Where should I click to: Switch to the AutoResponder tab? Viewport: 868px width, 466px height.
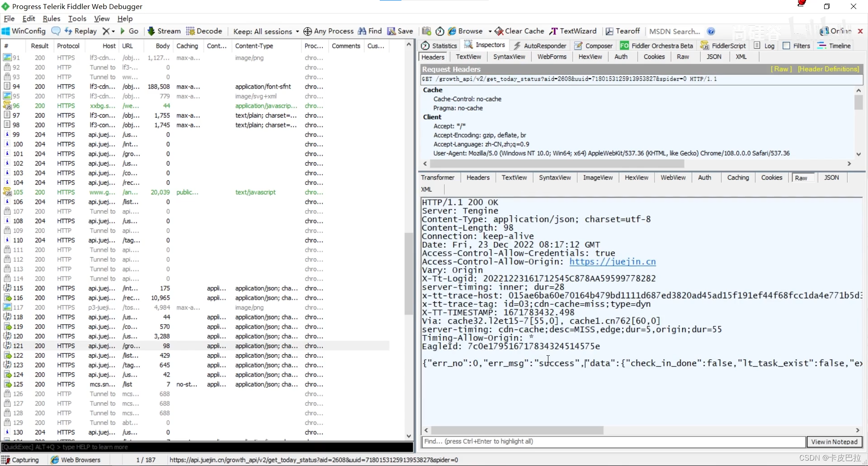tap(540, 46)
